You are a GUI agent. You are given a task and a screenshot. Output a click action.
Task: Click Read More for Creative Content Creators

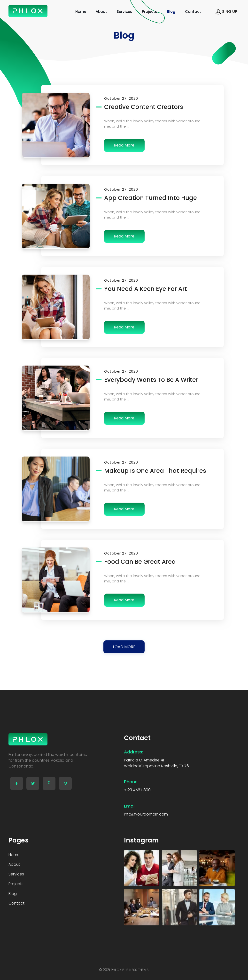pos(124,145)
